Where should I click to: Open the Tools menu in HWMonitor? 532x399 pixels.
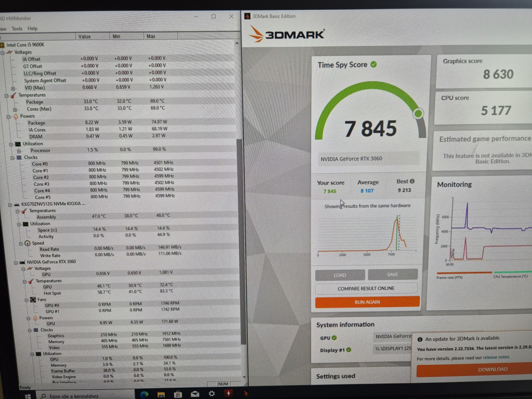(x=17, y=29)
